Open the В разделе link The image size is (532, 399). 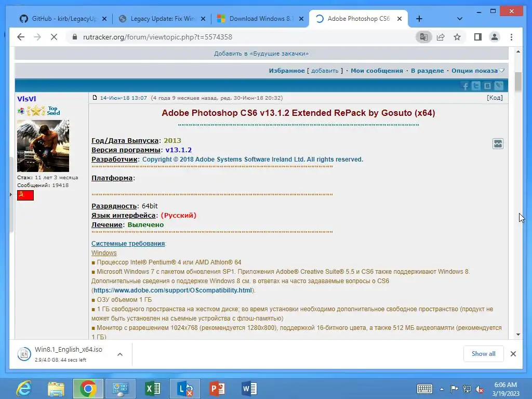427,71
